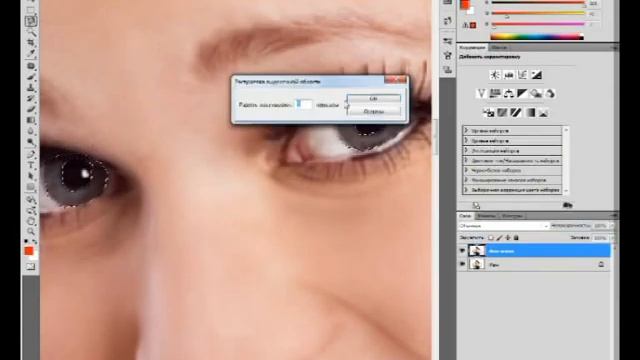640x360 pixels.
Task: Add a Photo Filter adjustment layer
Action: pos(536,94)
